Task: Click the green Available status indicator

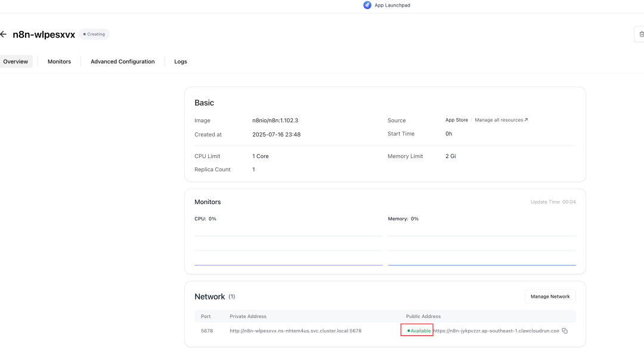Action: (x=419, y=331)
